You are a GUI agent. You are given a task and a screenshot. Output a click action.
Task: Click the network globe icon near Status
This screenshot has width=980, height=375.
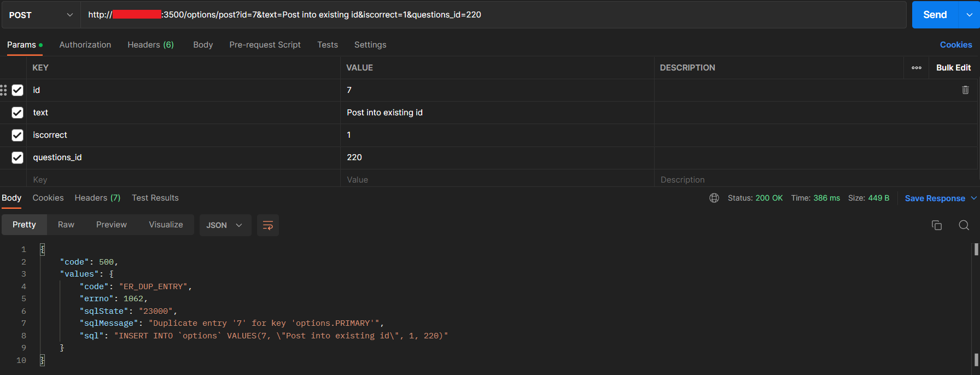coord(714,198)
